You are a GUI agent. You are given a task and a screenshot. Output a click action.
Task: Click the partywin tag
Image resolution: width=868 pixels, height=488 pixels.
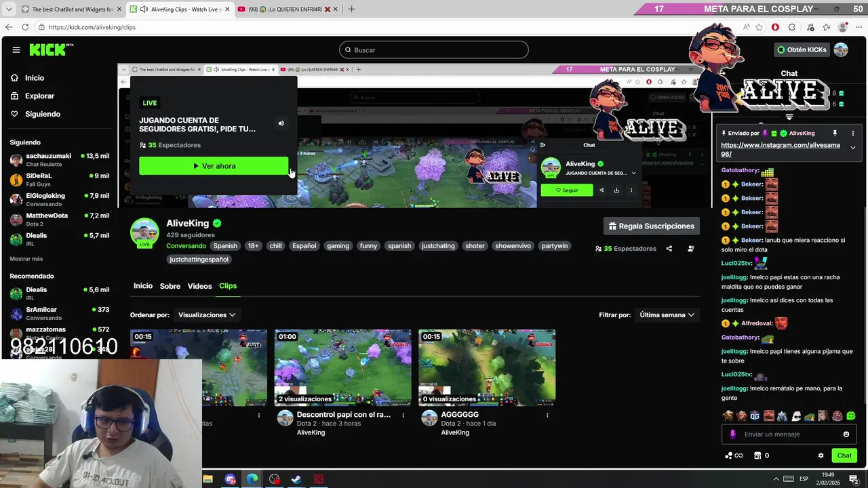[555, 246]
